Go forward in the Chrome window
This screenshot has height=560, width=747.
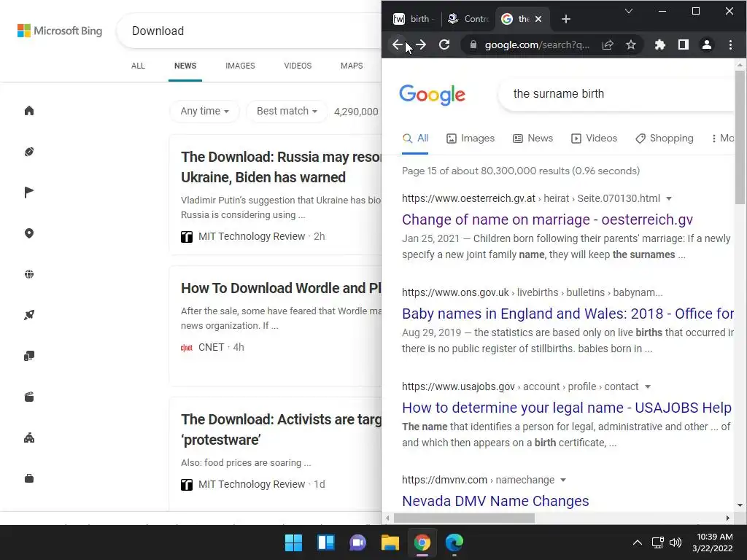(x=421, y=44)
